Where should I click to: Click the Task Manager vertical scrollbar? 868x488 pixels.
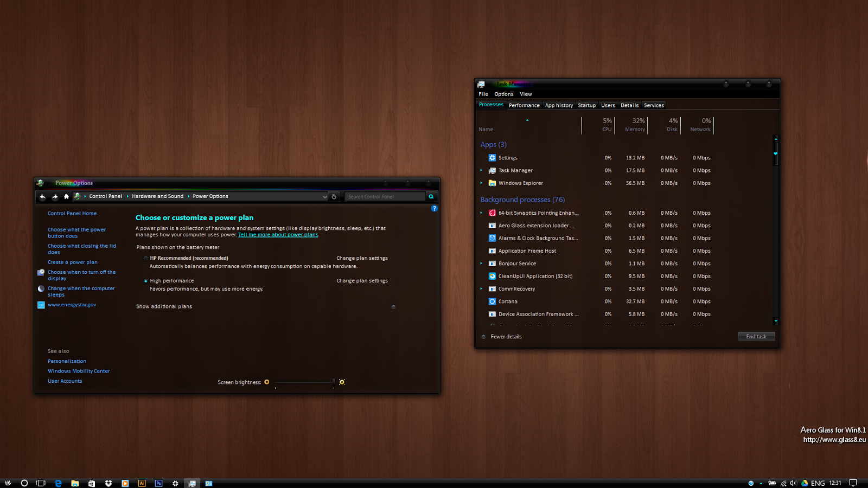(x=776, y=230)
